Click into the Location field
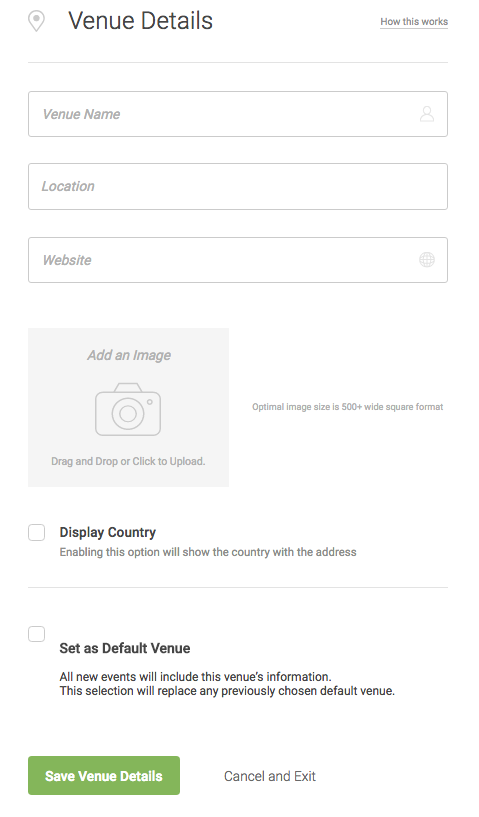 [238, 187]
